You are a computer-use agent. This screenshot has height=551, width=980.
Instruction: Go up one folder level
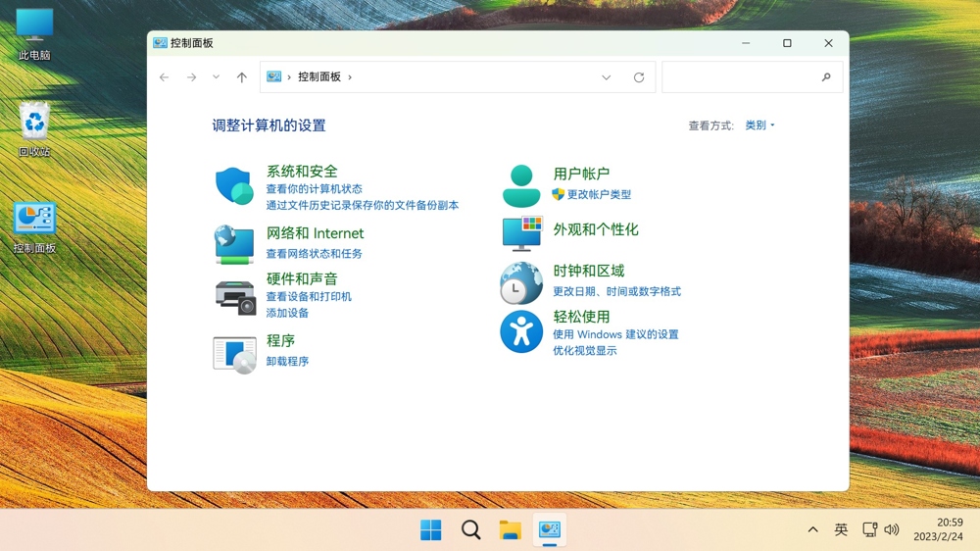tap(242, 77)
